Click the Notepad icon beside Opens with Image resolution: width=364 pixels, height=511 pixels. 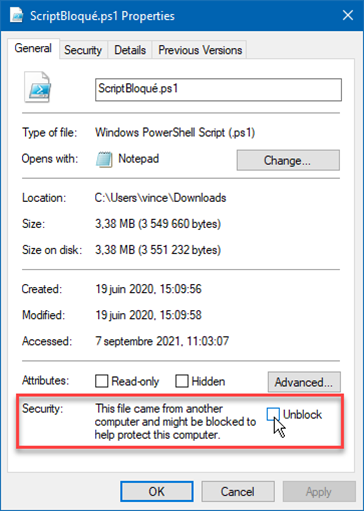click(x=104, y=159)
